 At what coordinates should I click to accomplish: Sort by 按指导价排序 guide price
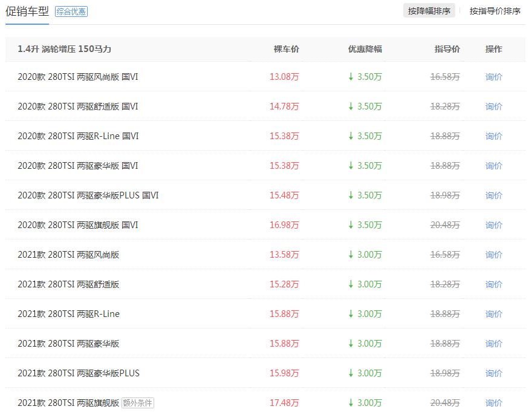(x=495, y=11)
